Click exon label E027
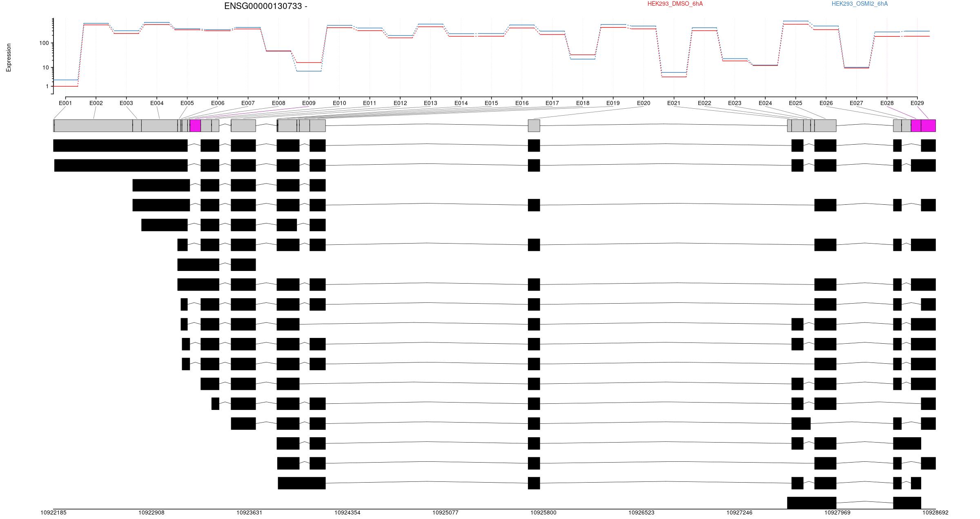The height and width of the screenshot is (519, 980). pos(856,103)
